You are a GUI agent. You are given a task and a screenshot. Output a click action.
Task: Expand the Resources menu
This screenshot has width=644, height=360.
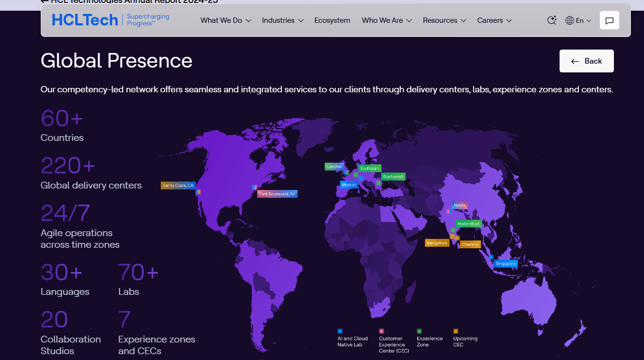tap(445, 20)
